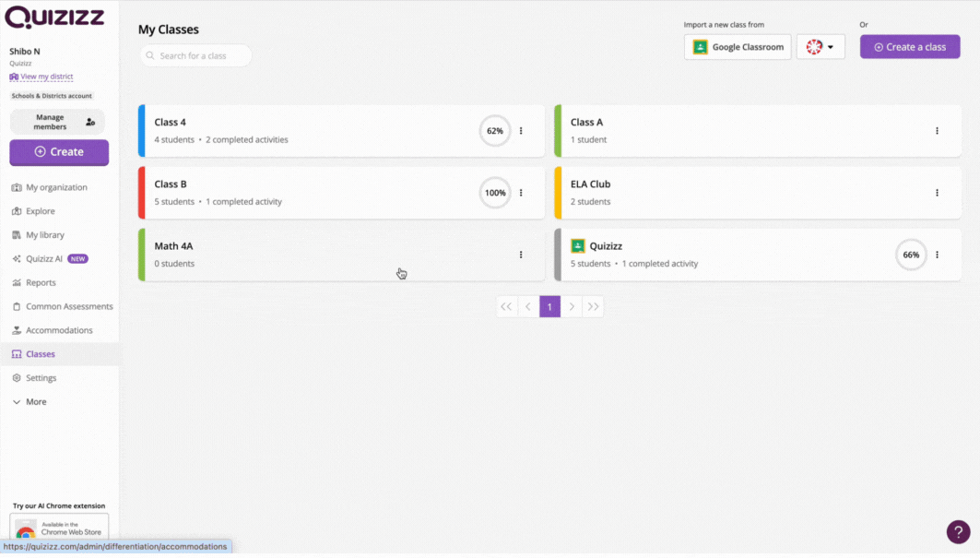Open three-dot menu for Class 4
Image resolution: width=980 pixels, height=558 pixels.
coord(521,131)
